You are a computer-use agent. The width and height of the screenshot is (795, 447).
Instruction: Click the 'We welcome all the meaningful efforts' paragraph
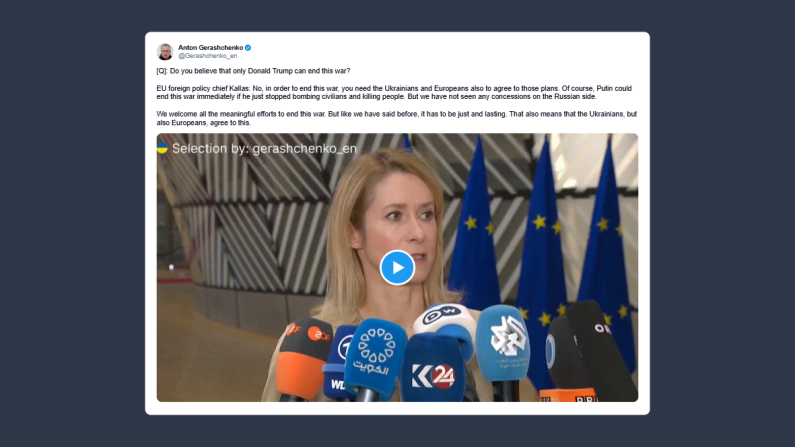tap(396, 118)
